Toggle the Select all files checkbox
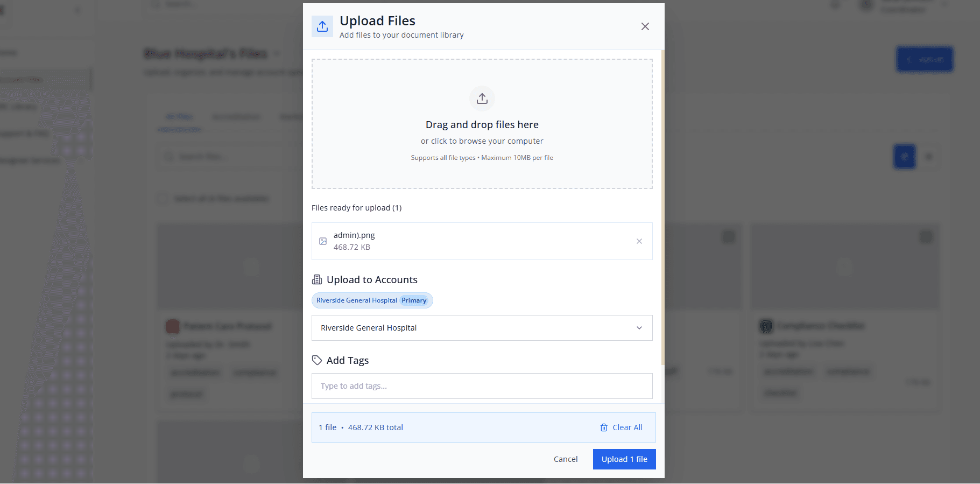The width and height of the screenshot is (980, 484). pyautogui.click(x=163, y=199)
